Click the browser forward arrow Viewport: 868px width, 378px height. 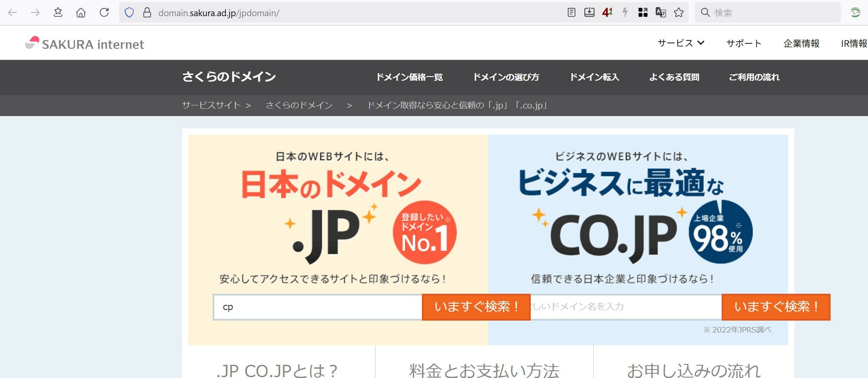point(35,13)
